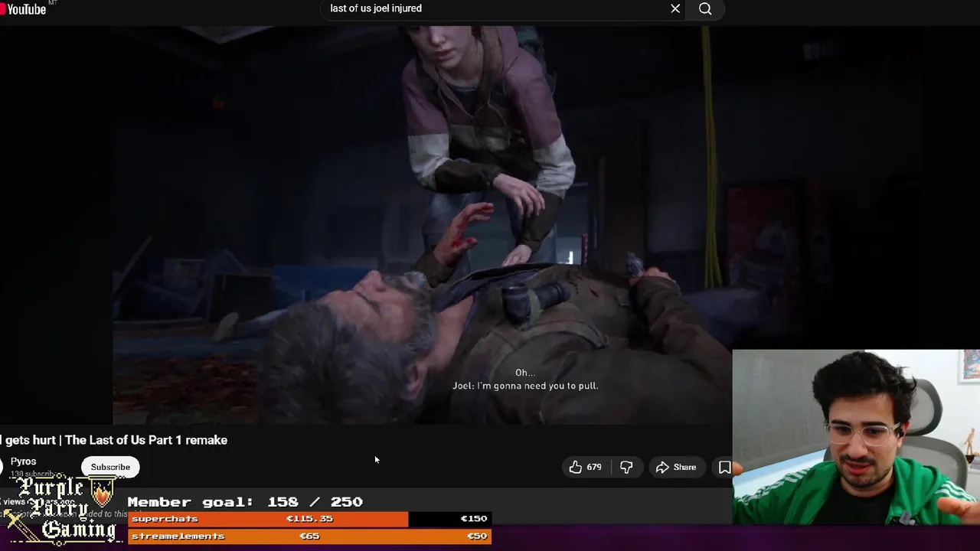Screen dimensions: 980x551
Task: Open the Pyros channel name link
Action: click(23, 461)
